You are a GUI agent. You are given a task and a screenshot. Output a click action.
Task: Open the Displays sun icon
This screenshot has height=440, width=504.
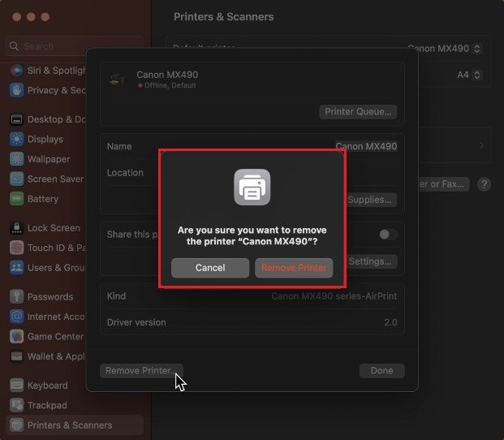coord(17,139)
